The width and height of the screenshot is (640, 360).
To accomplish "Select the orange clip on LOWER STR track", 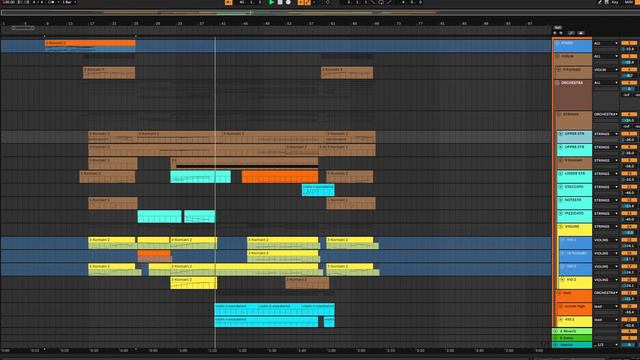I will click(280, 177).
